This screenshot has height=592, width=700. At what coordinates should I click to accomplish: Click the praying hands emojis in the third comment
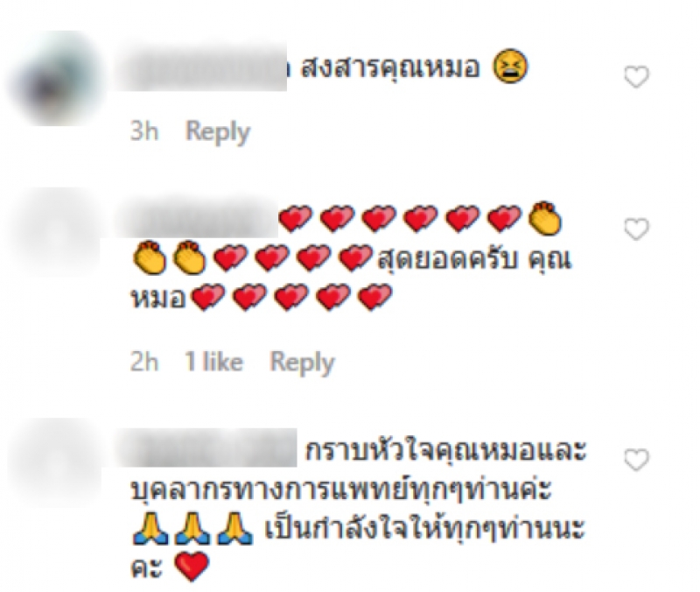click(192, 529)
